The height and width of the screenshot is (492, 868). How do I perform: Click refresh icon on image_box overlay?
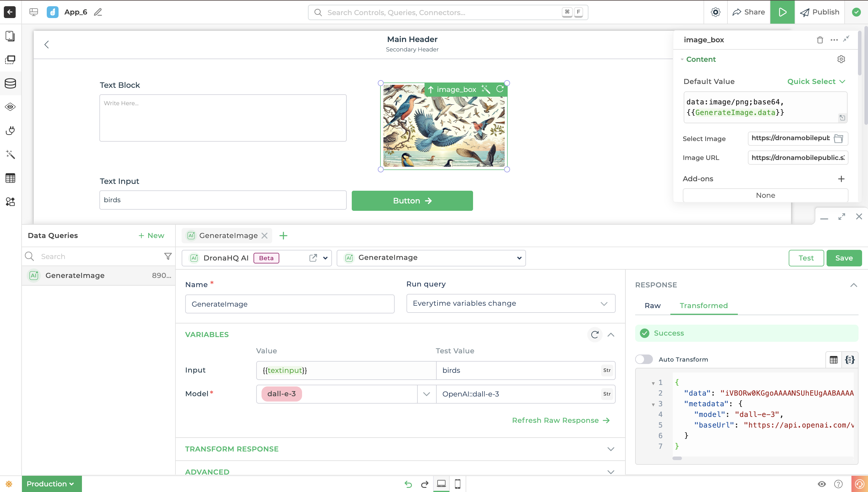coord(500,89)
